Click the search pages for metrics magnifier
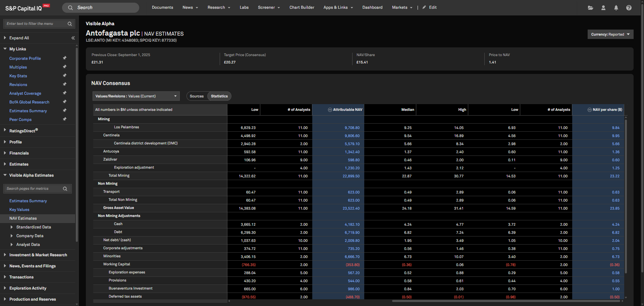This screenshot has width=644, height=306. (65, 189)
